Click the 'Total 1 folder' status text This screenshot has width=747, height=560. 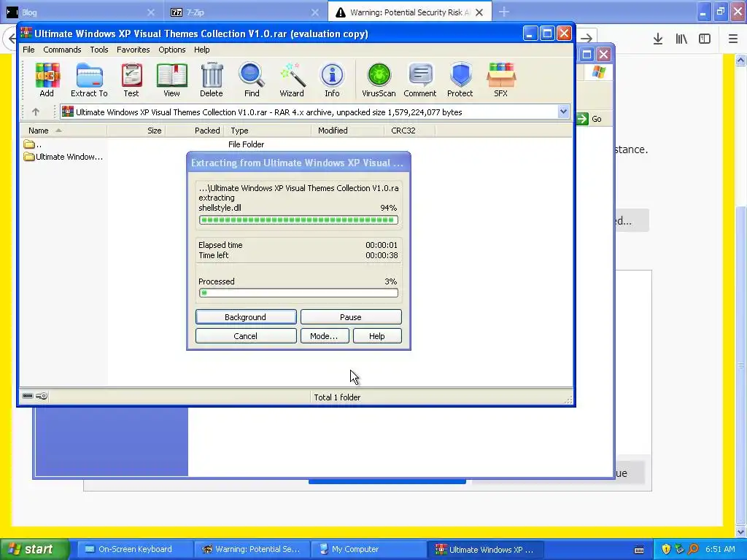coord(337,397)
